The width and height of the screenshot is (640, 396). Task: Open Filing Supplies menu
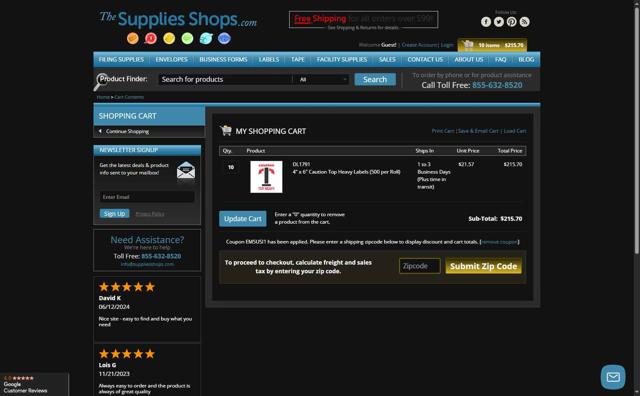(121, 60)
